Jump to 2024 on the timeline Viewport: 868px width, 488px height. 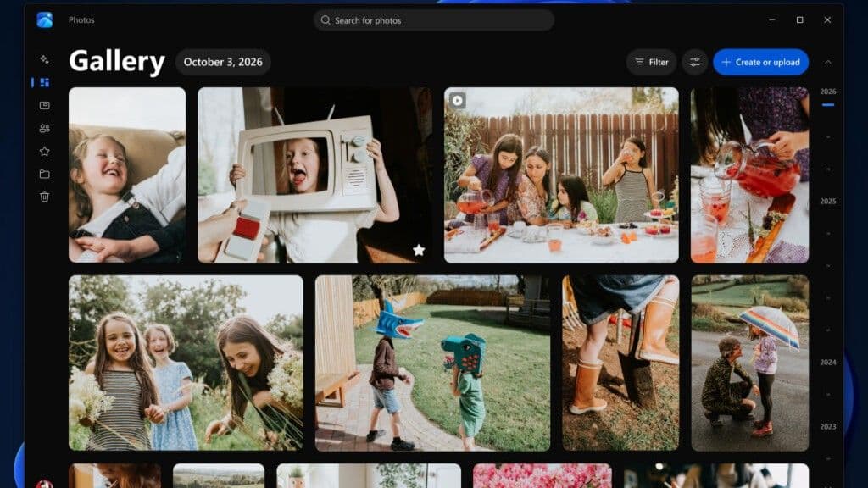coord(827,363)
